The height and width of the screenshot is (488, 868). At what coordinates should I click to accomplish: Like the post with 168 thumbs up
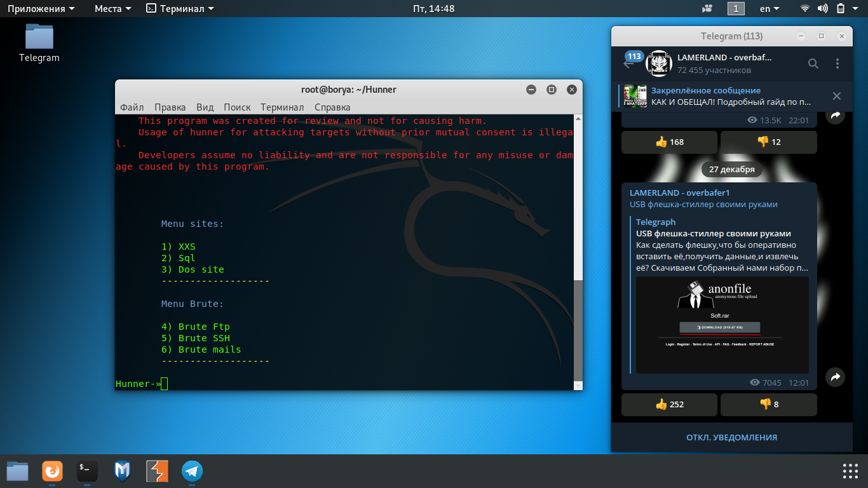[669, 142]
